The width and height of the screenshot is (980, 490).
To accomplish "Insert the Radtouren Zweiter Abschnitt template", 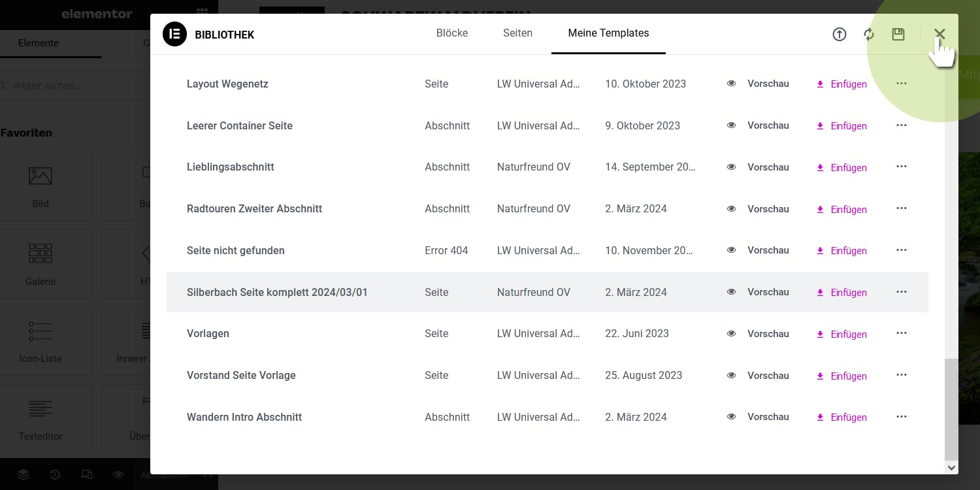I will pyautogui.click(x=841, y=210).
